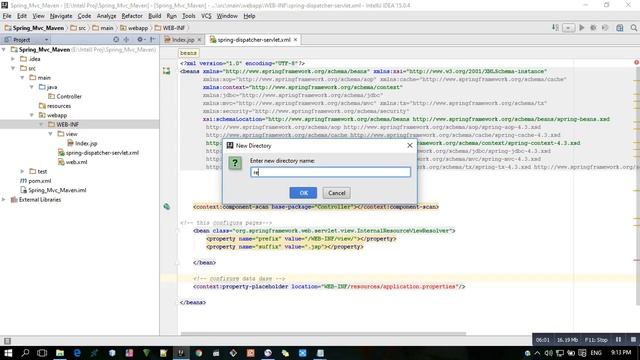Click the Search Everywhere magnifier icon
The image size is (640, 360).
(x=633, y=28)
